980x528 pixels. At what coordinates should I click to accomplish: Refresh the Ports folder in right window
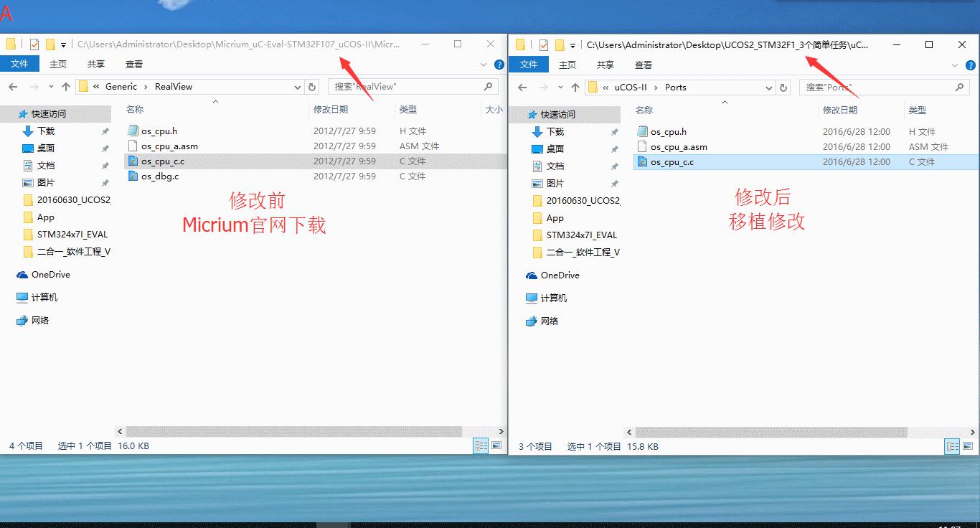tap(783, 87)
